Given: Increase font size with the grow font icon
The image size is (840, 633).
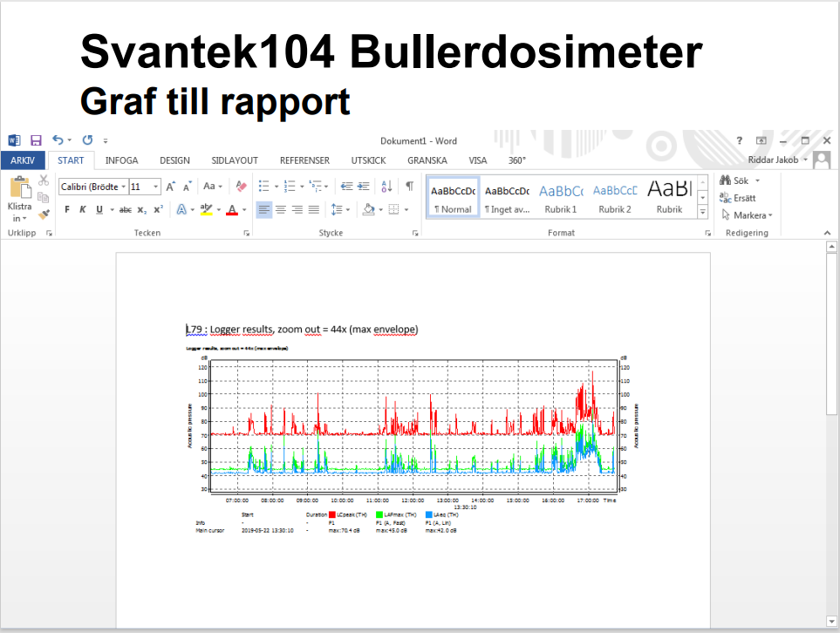Looking at the screenshot, I should click(x=171, y=186).
